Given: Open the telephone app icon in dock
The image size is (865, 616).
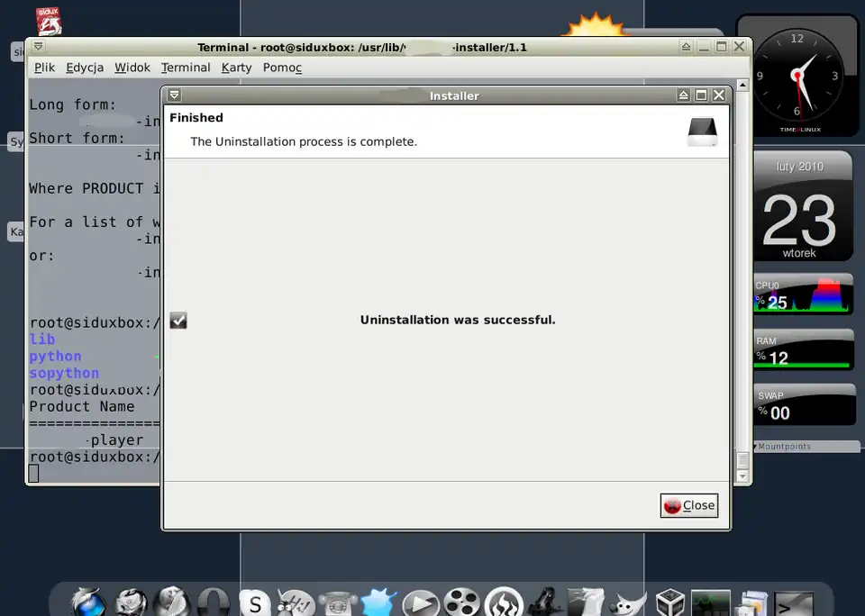Looking at the screenshot, I should pos(337,602).
